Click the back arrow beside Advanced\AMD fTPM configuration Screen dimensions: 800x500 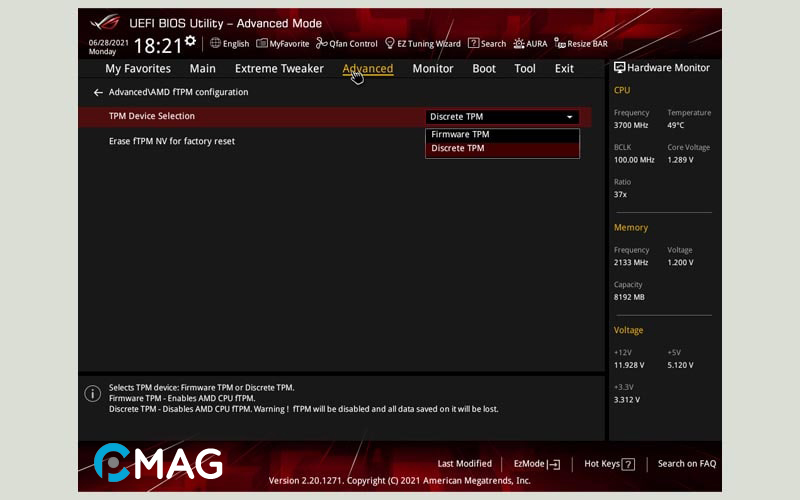click(x=98, y=92)
